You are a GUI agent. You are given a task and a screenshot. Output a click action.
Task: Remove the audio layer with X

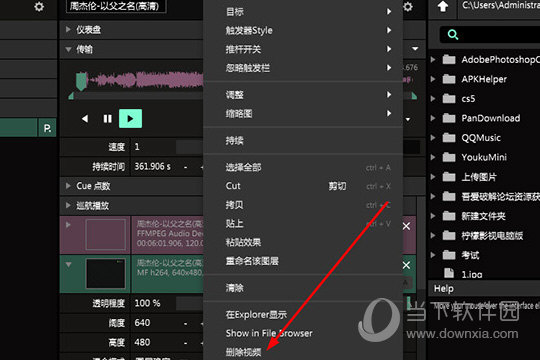(406, 226)
